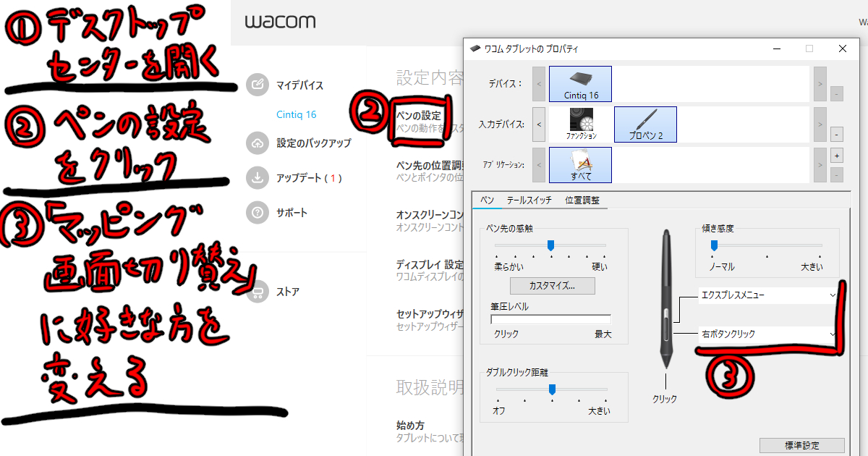Open the 右ボタンクリック dropdown

(767, 334)
